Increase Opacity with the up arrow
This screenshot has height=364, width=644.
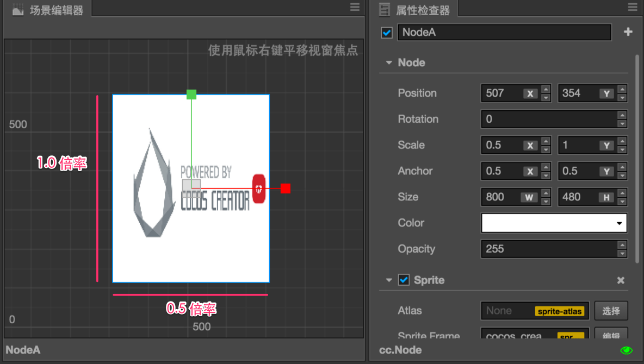click(x=622, y=244)
